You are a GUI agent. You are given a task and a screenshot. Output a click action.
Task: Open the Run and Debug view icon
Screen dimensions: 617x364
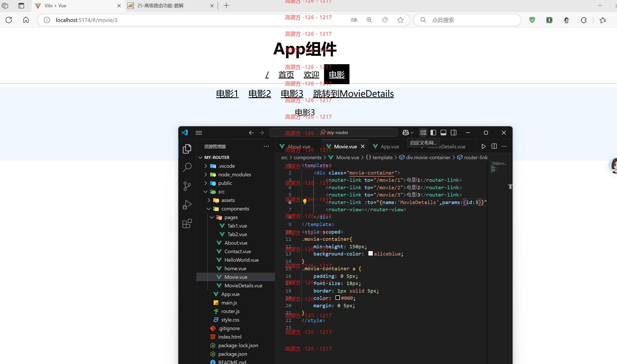tap(187, 205)
